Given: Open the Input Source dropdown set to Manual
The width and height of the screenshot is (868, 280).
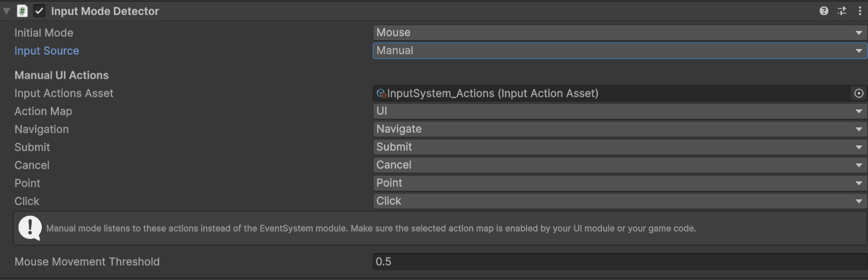Looking at the screenshot, I should (620, 50).
